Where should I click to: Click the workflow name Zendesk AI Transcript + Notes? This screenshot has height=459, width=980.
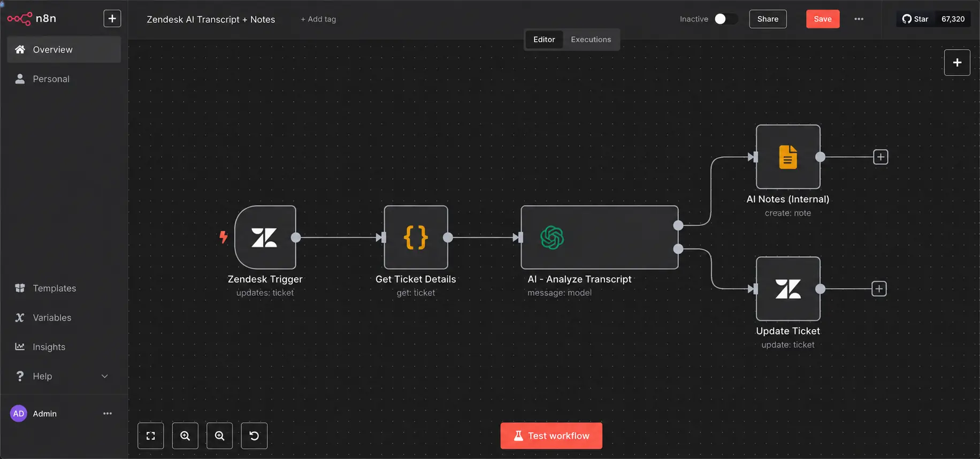(211, 19)
